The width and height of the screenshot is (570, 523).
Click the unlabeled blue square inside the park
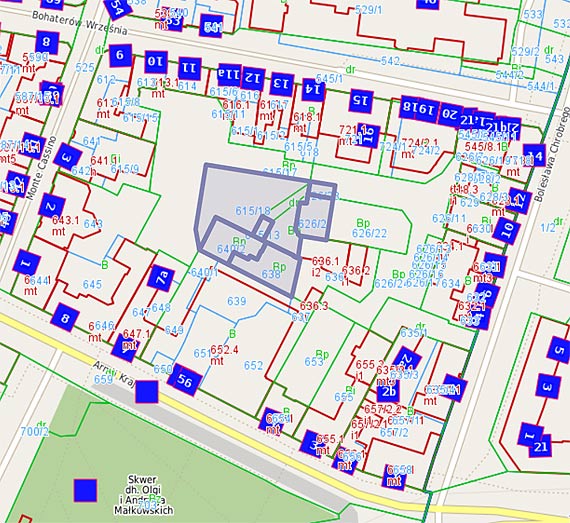(85, 490)
